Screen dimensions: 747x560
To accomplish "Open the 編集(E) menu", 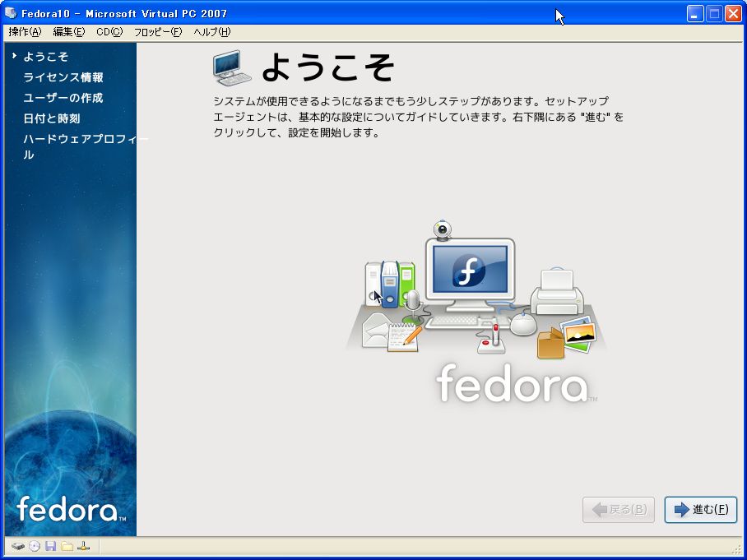I will [x=68, y=32].
